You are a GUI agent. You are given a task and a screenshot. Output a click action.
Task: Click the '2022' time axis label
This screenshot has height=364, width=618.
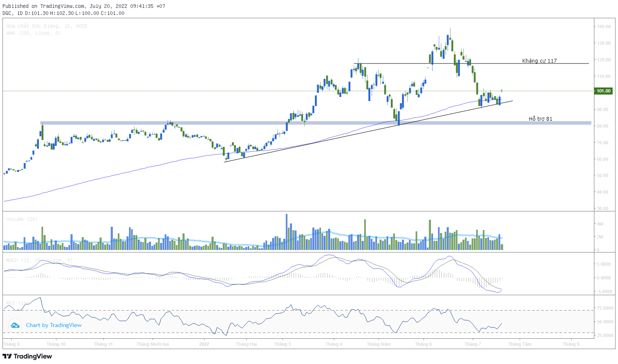(204, 344)
